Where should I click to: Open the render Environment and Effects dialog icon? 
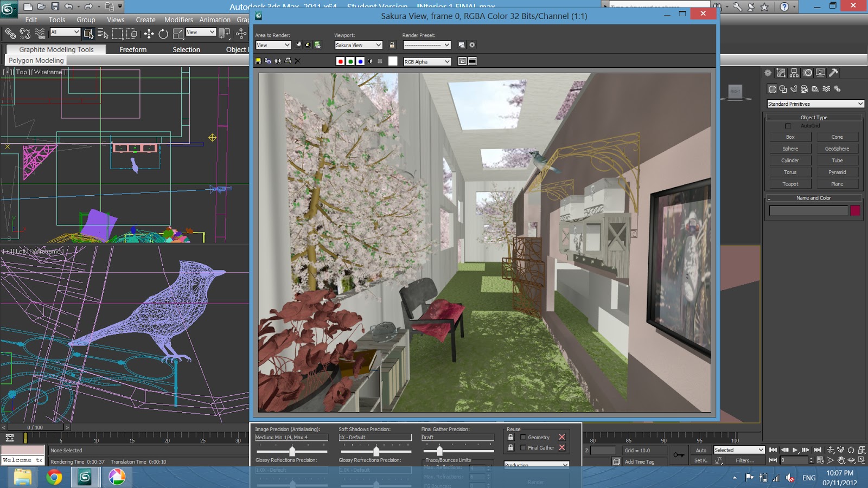pyautogui.click(x=472, y=45)
